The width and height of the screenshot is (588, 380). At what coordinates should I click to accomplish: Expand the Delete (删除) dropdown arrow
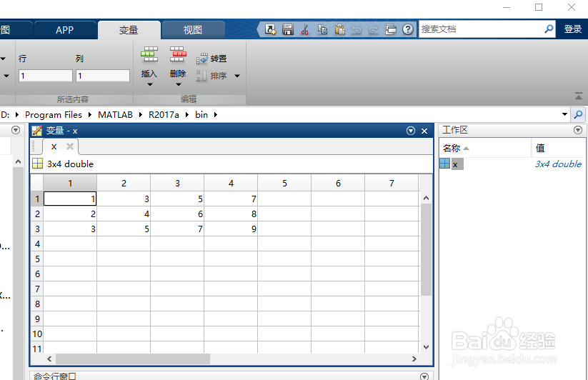click(x=178, y=85)
